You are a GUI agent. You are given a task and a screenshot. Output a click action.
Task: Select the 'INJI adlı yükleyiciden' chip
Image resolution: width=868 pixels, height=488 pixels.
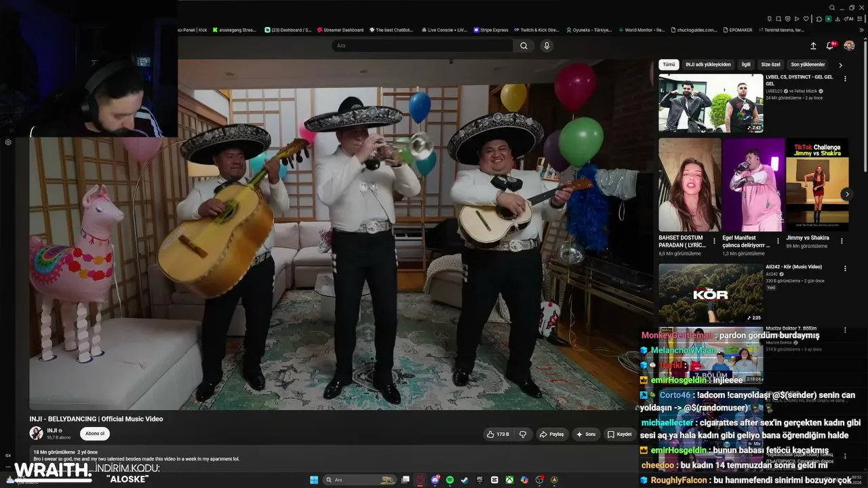click(x=708, y=64)
